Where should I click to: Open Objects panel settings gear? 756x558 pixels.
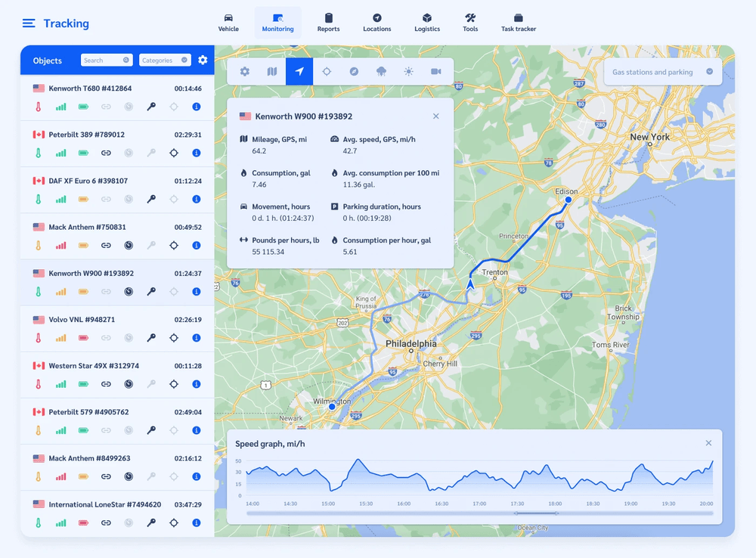tap(203, 60)
